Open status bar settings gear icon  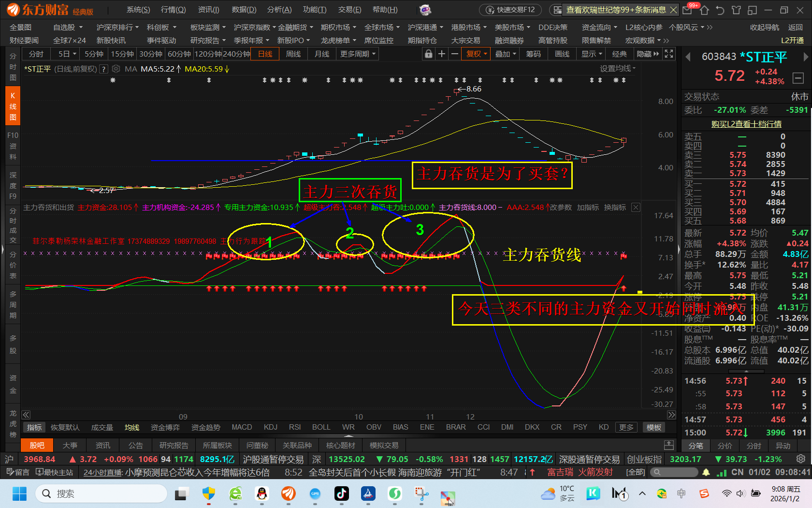tap(801, 459)
